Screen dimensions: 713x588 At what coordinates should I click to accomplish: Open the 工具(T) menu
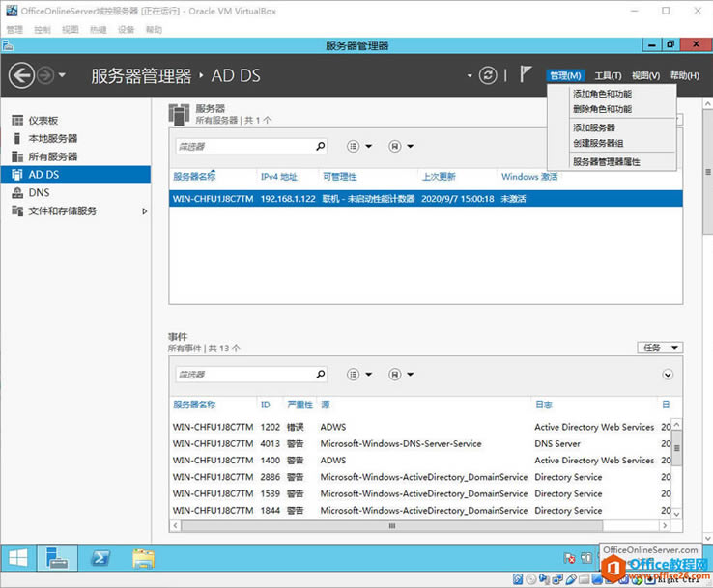[608, 76]
